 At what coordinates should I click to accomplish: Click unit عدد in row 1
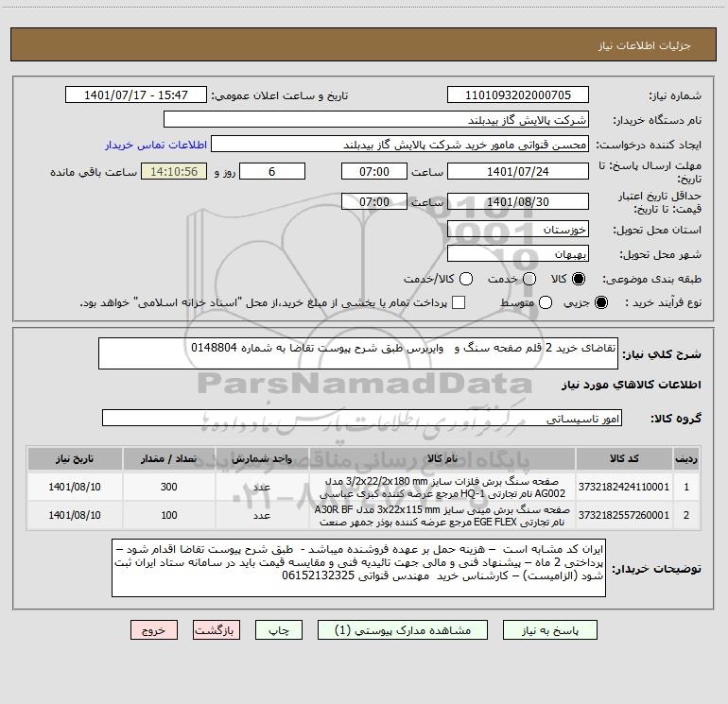262,487
